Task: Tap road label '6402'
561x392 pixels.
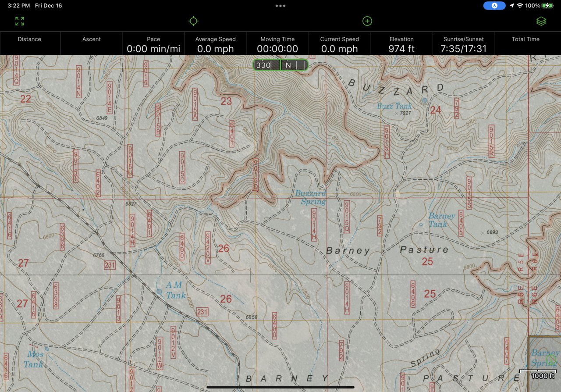Action: [x=98, y=183]
